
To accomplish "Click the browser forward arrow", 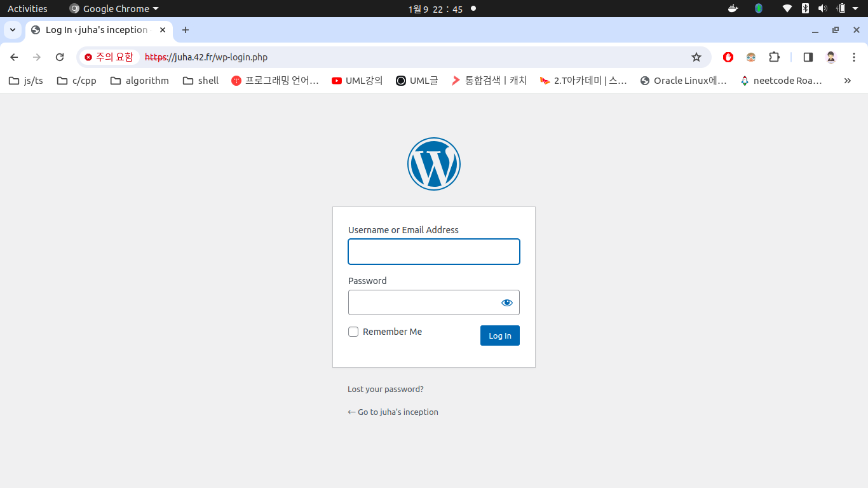I will (37, 57).
